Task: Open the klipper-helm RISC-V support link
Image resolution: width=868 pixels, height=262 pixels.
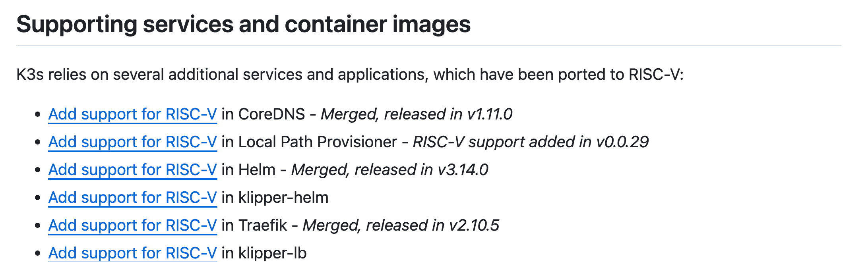Action: coord(132,198)
